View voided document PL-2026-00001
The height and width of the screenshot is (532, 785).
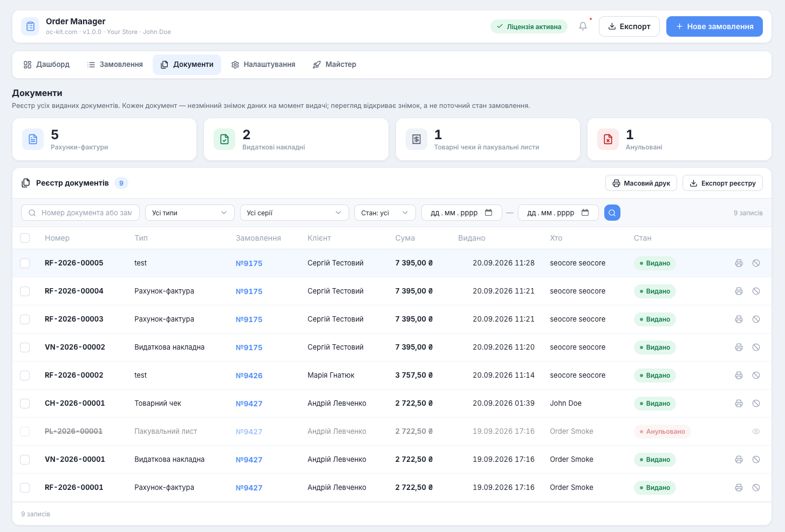756,432
